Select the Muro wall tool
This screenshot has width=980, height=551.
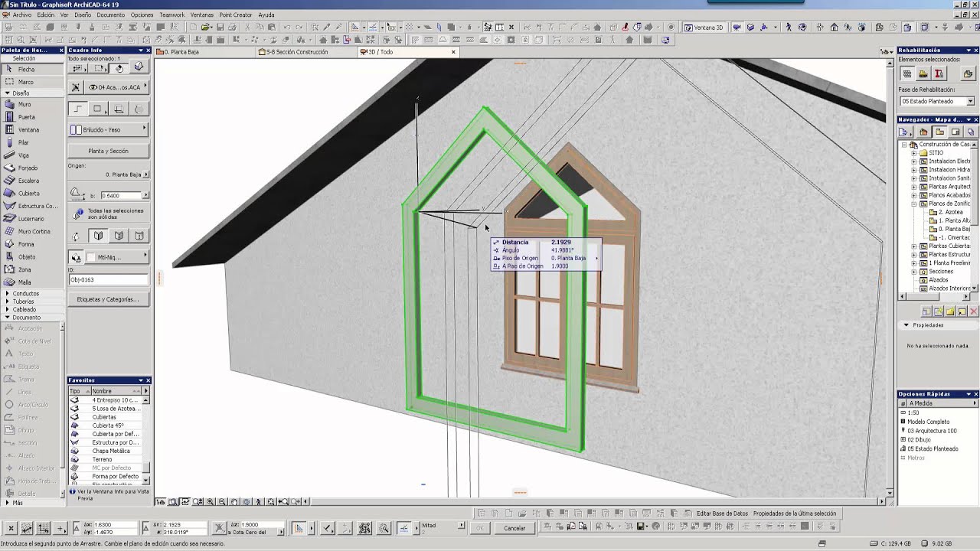[x=31, y=104]
